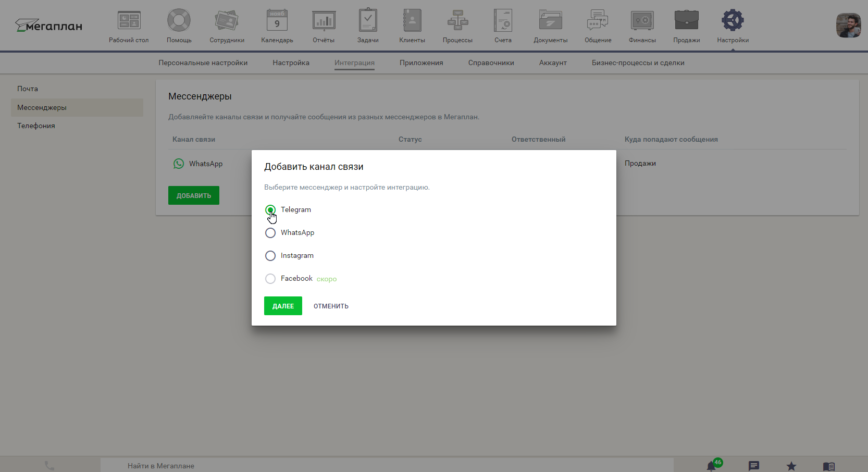Screen dimensions: 868x472
Task: Switch to Приложения tab
Action: tap(421, 63)
